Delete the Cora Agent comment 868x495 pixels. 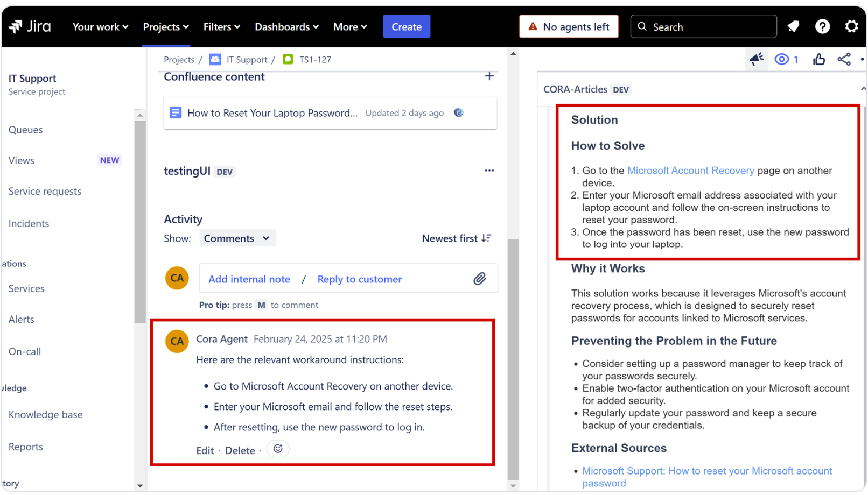[x=240, y=450]
